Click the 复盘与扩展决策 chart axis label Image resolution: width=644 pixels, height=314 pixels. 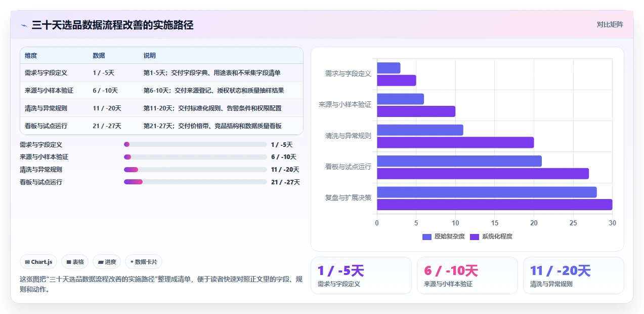(x=348, y=198)
